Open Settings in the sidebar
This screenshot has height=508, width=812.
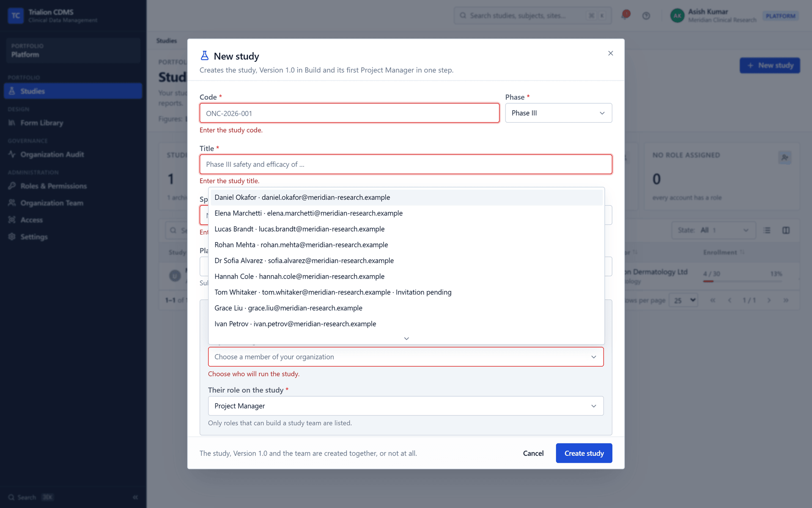pyautogui.click(x=73, y=237)
